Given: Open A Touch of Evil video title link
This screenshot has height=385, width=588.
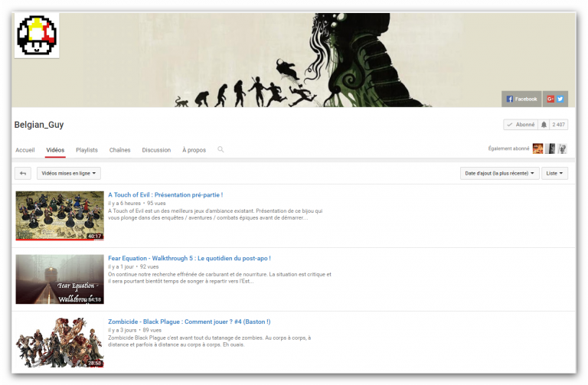Looking at the screenshot, I should coord(165,195).
